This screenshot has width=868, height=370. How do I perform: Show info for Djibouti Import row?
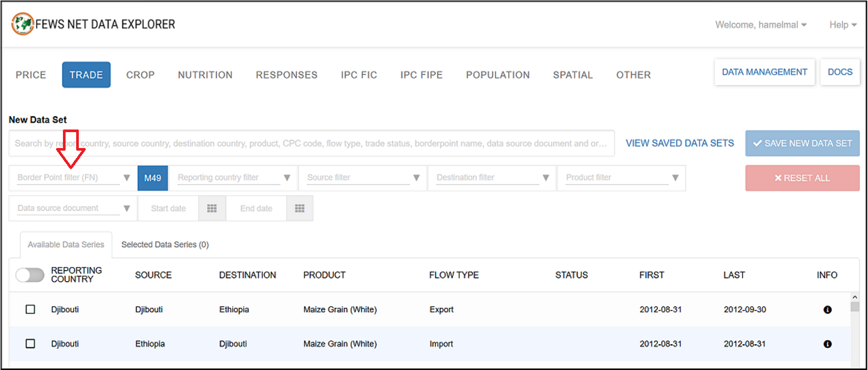827,344
